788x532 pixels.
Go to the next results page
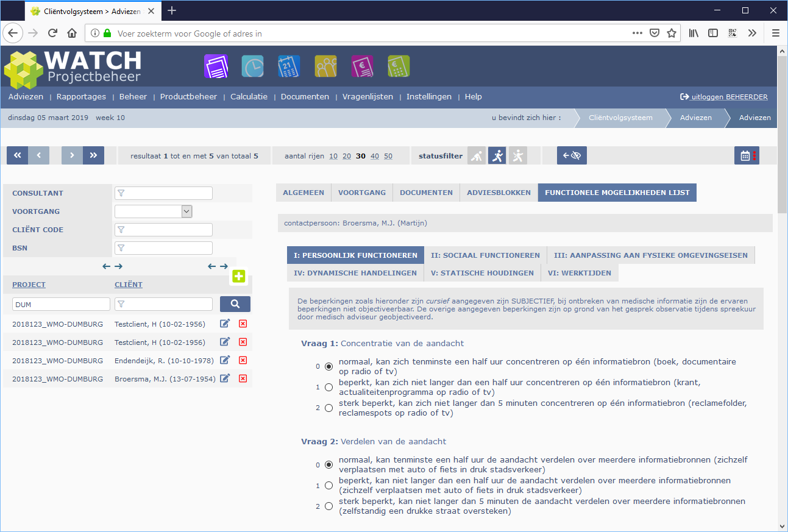click(72, 155)
